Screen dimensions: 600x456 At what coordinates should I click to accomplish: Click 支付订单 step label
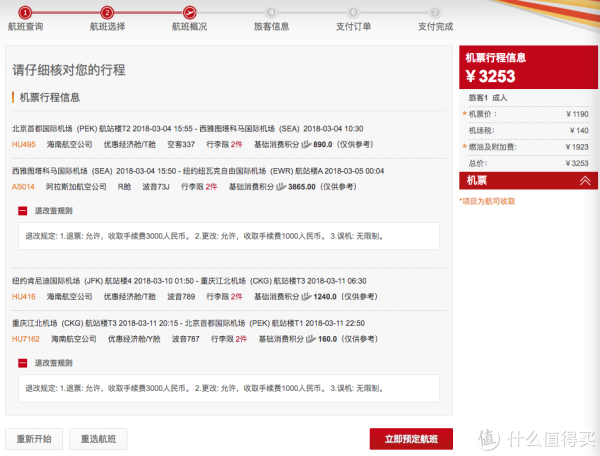[353, 26]
